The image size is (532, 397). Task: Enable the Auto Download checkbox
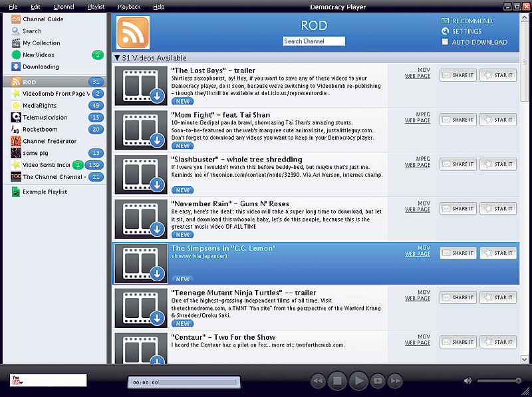445,42
